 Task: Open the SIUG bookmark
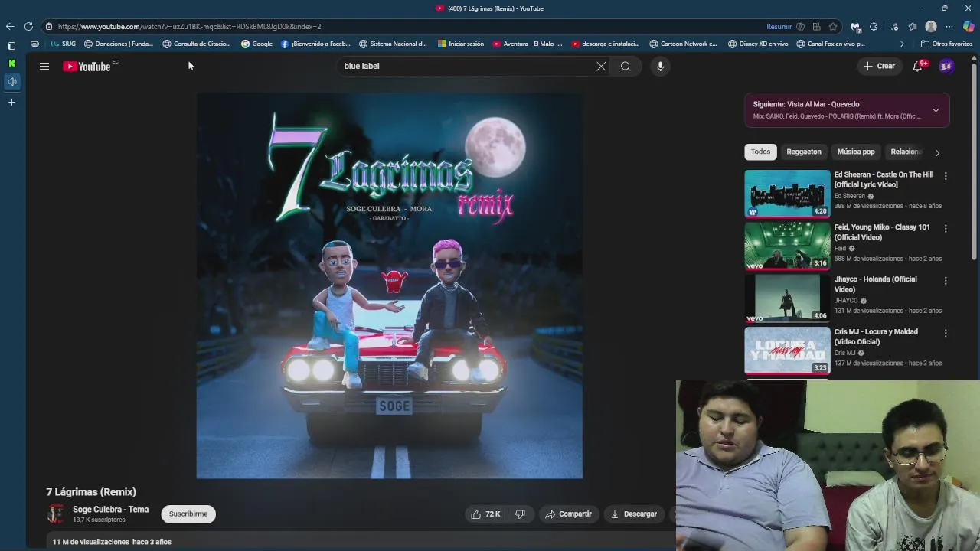[64, 44]
